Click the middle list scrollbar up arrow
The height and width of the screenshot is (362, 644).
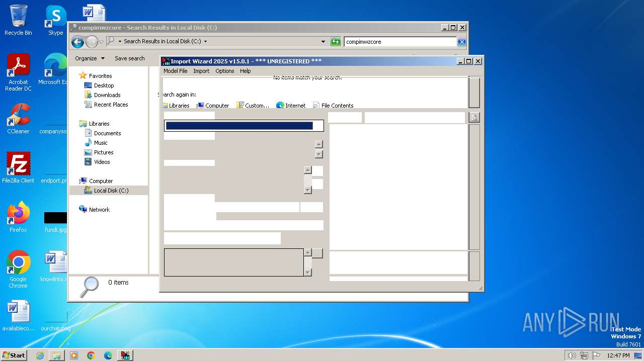(x=308, y=170)
